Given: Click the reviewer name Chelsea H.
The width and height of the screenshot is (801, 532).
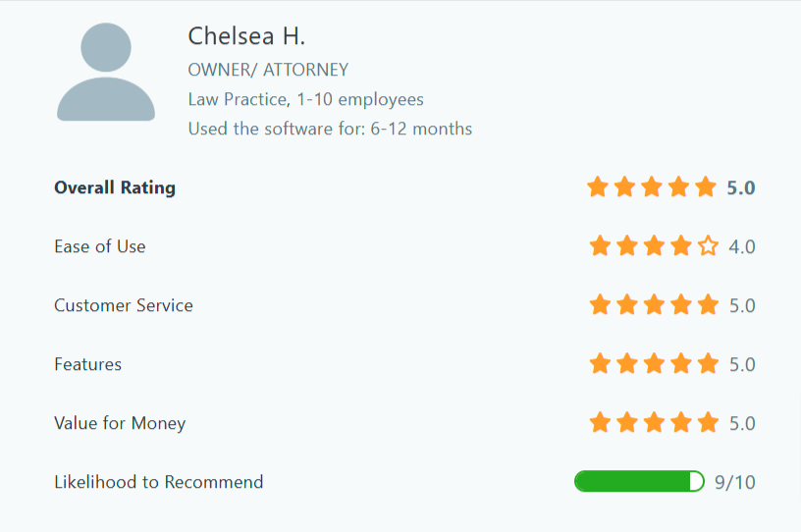Looking at the screenshot, I should pyautogui.click(x=246, y=37).
